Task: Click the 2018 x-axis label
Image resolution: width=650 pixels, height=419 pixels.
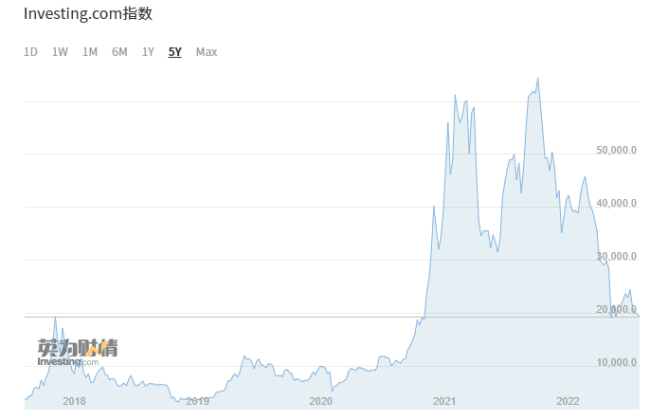Action: (74, 401)
